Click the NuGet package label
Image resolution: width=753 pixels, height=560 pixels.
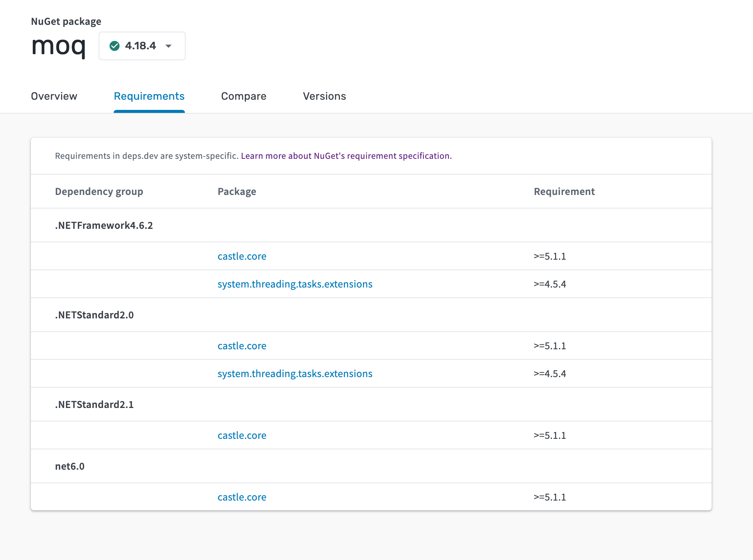click(66, 21)
